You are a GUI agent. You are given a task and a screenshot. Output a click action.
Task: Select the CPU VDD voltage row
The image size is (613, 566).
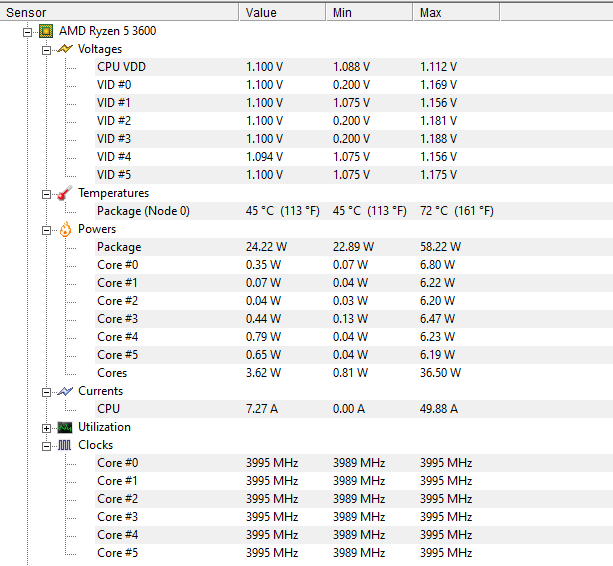click(354, 67)
